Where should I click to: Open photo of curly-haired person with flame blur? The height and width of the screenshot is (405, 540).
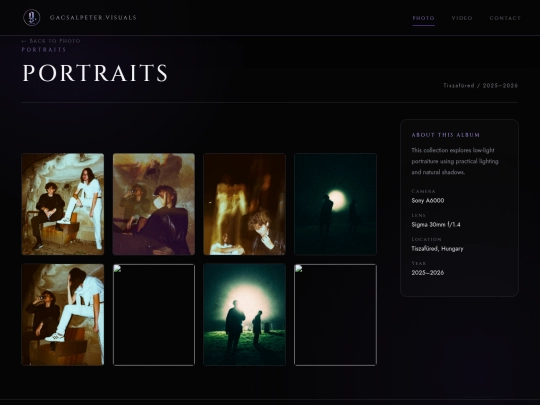point(245,204)
